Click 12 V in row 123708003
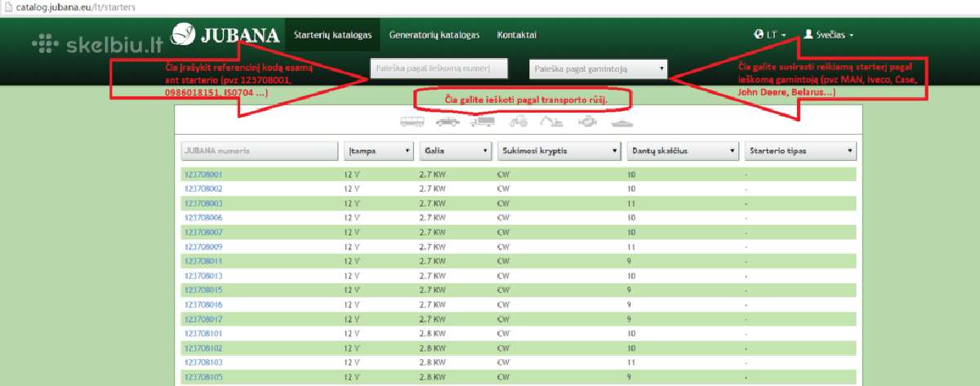980x386 pixels. pyautogui.click(x=352, y=203)
